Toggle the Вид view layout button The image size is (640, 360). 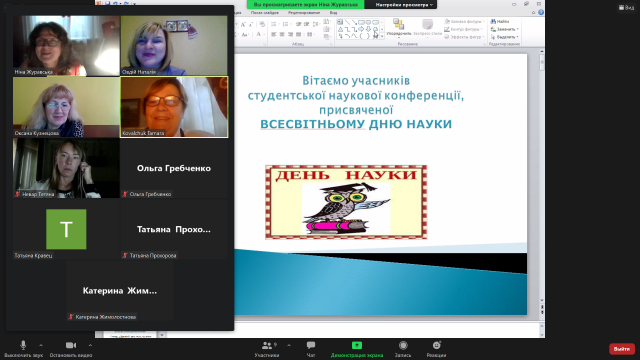(x=627, y=7)
